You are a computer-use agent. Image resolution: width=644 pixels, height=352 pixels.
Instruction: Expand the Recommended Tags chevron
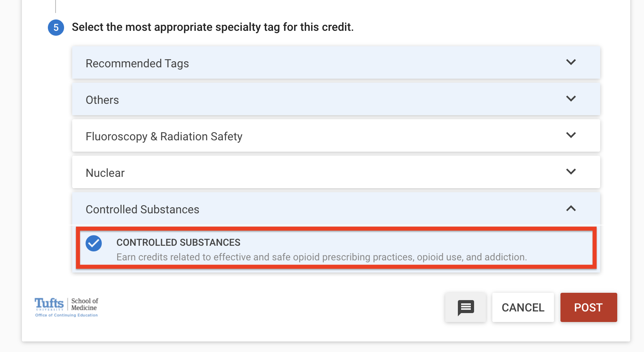pyautogui.click(x=571, y=62)
